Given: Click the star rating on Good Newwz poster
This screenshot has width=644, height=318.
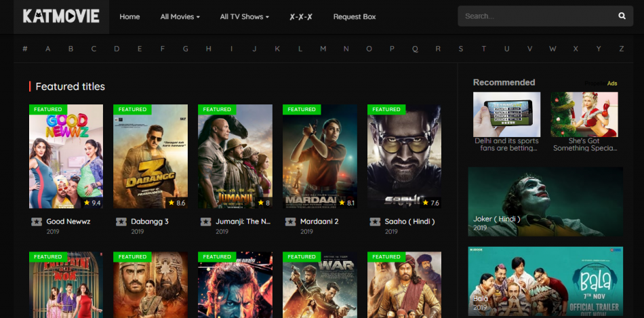Looking at the screenshot, I should 92,203.
